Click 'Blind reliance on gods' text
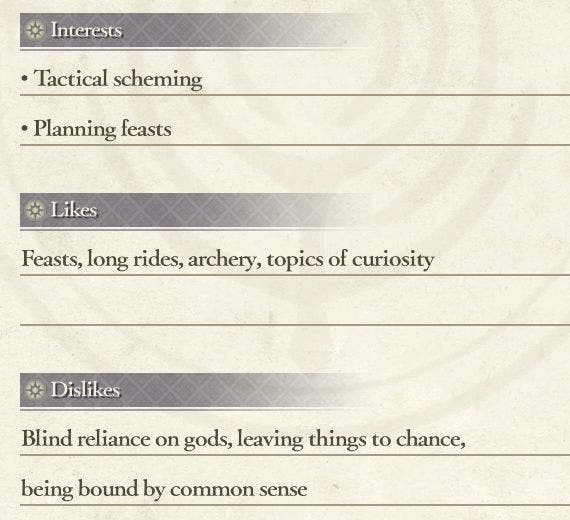 click(127, 439)
